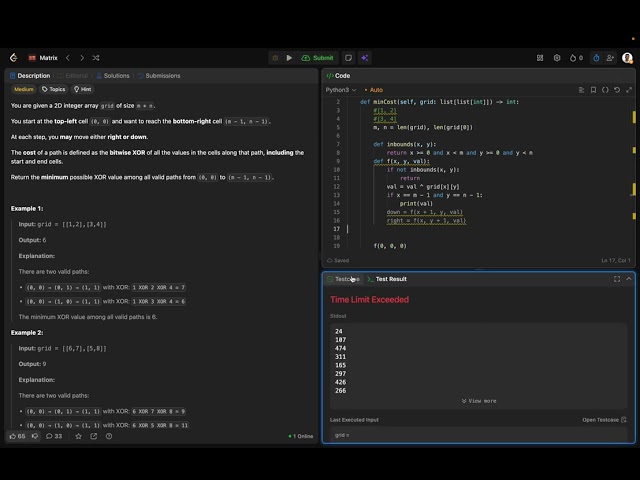Image resolution: width=640 pixels, height=480 pixels.
Task: Toggle the timer stopwatch icon
Action: (x=596, y=58)
